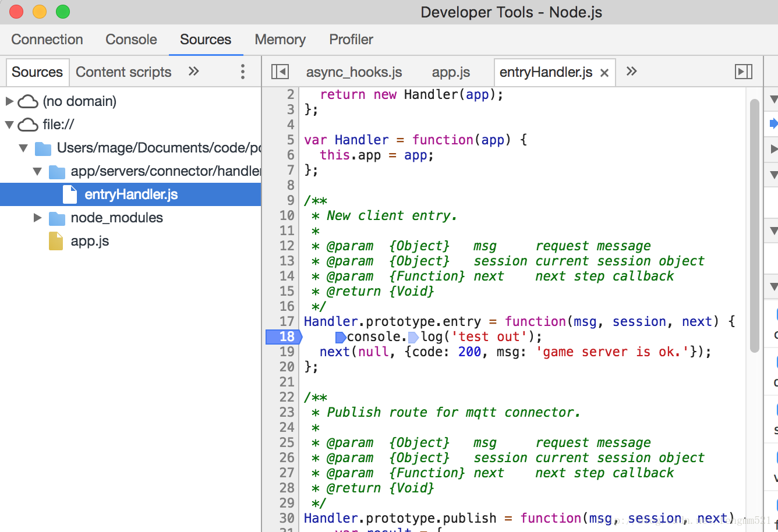Show more navigator tabs chevron
778x532 pixels.
coord(194,71)
